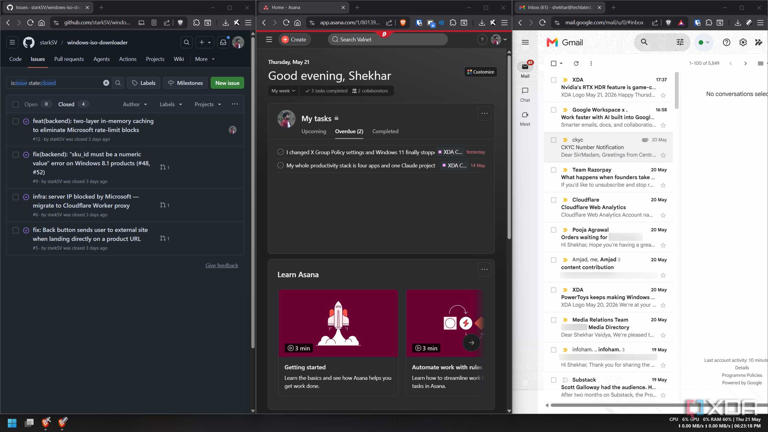The image size is (768, 432).
Task: Switch to Upcoming tab in My tasks
Action: [313, 131]
